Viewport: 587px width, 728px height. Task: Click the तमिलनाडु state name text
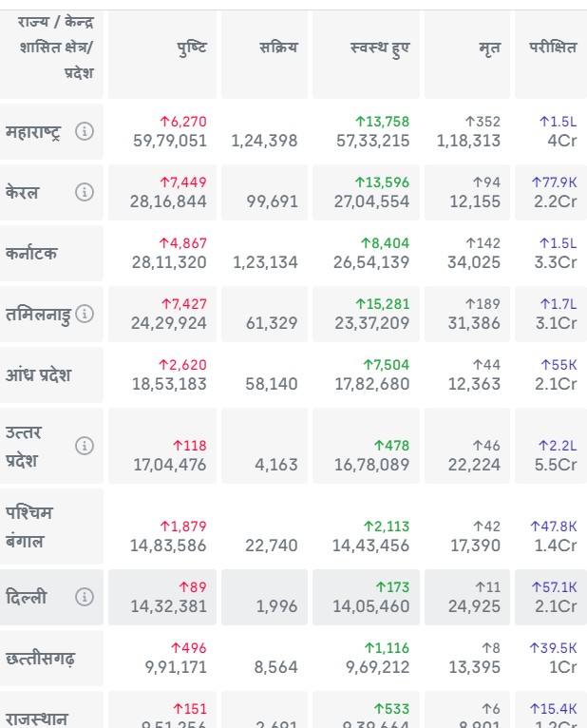(x=38, y=314)
